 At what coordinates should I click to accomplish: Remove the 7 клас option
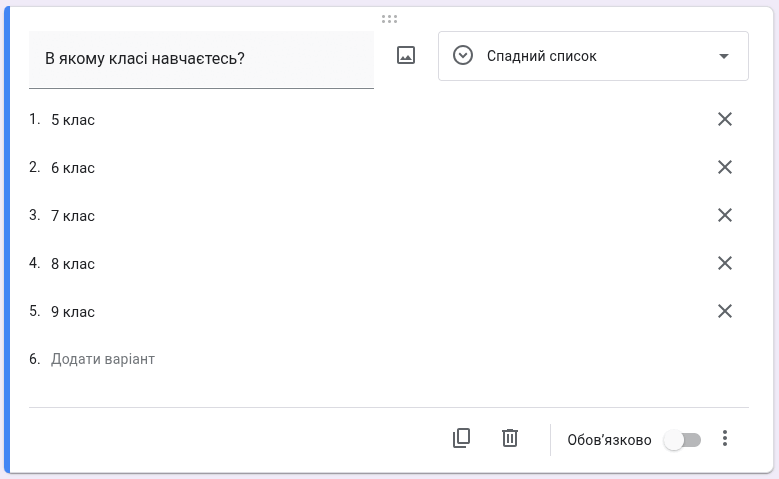[x=725, y=215]
